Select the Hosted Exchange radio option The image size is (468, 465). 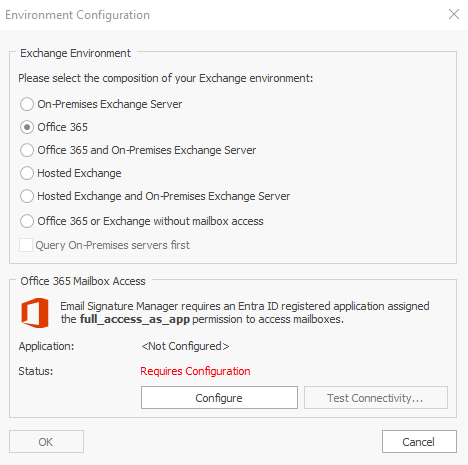[x=27, y=173]
